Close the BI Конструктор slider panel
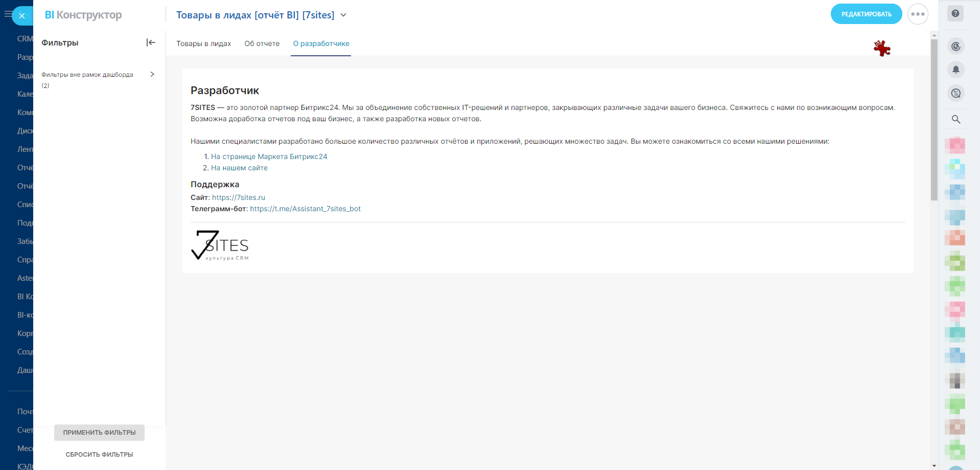Viewport: 980px width, 470px height. (x=21, y=16)
